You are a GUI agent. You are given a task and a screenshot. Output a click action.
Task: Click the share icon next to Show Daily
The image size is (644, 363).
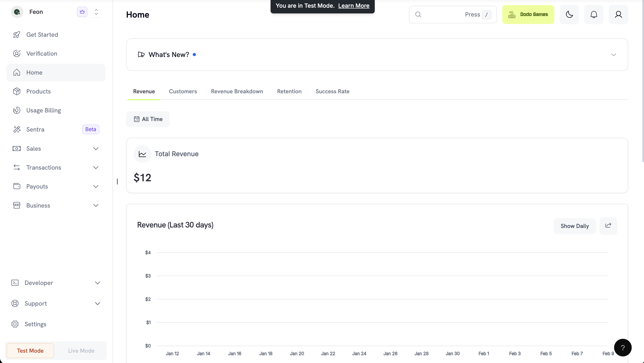click(608, 226)
